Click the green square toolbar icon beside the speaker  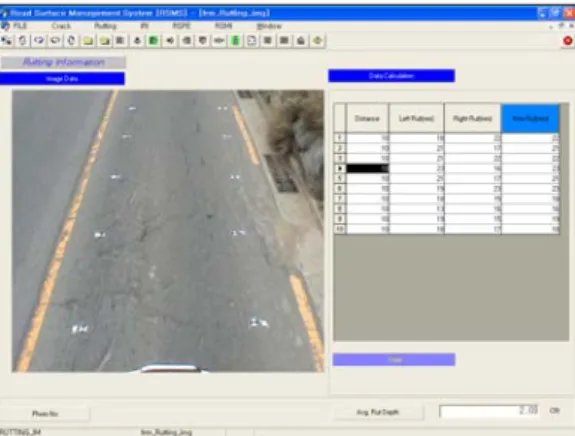153,40
